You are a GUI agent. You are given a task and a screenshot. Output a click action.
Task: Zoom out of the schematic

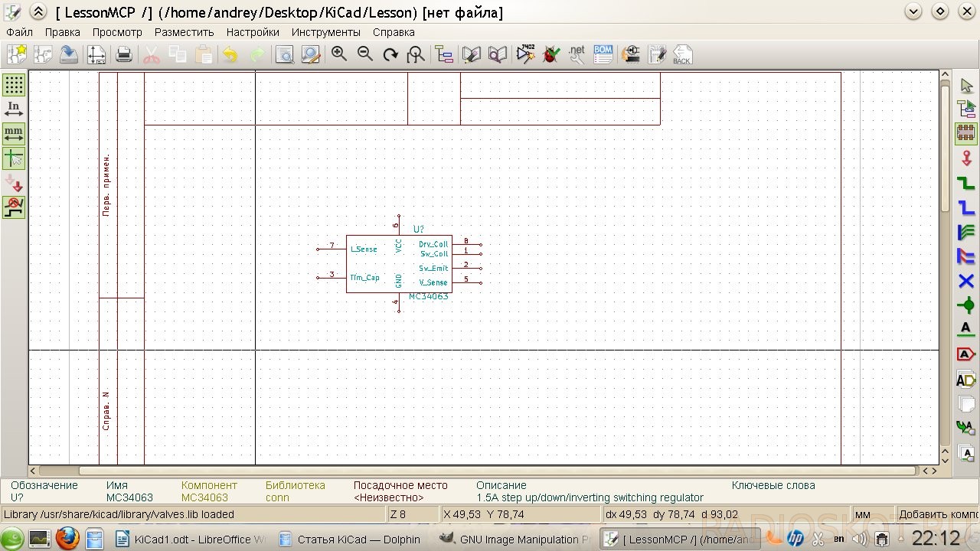click(365, 54)
